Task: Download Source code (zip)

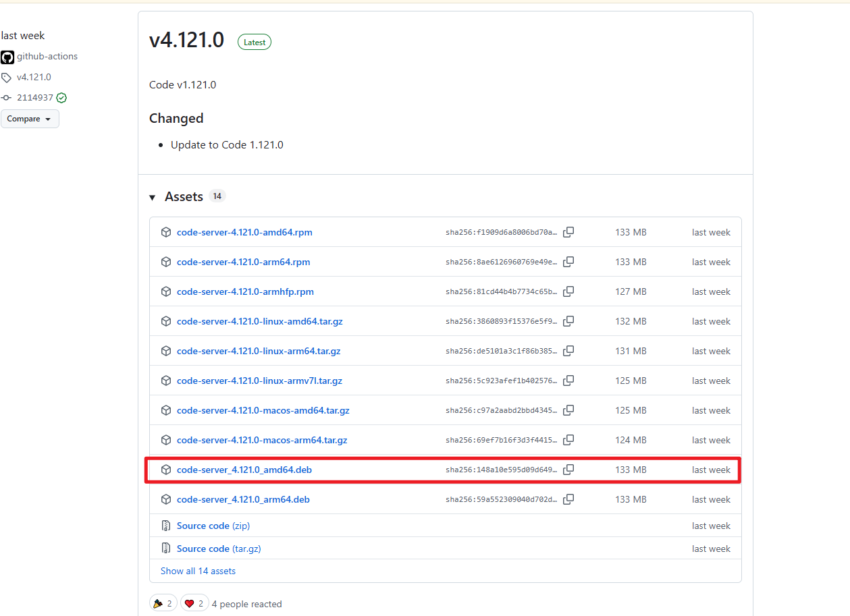Action: click(213, 526)
